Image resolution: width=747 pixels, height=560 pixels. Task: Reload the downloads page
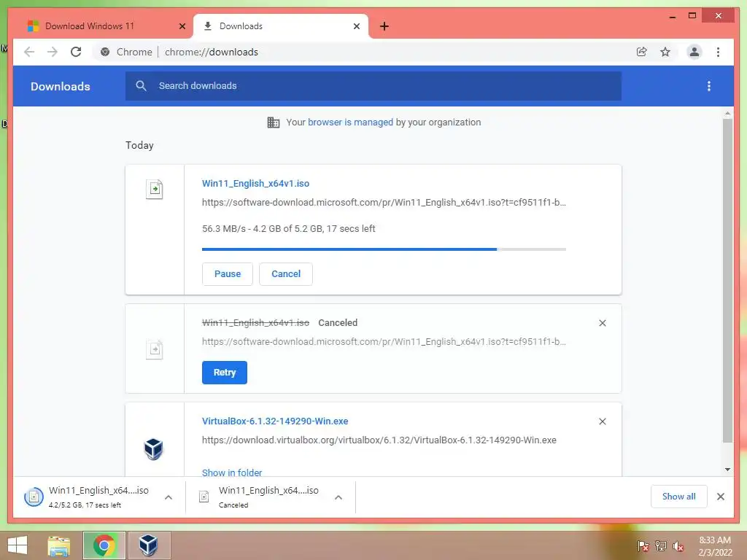coord(76,52)
